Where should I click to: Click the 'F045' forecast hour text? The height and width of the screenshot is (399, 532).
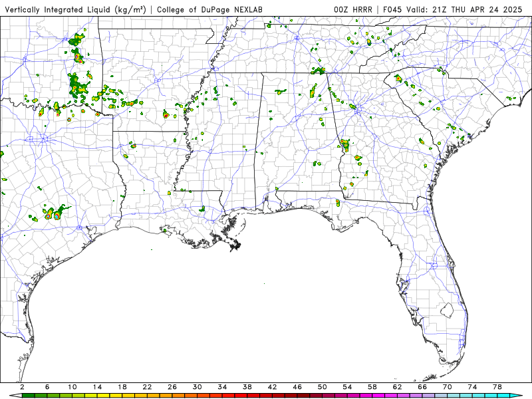[x=393, y=10]
